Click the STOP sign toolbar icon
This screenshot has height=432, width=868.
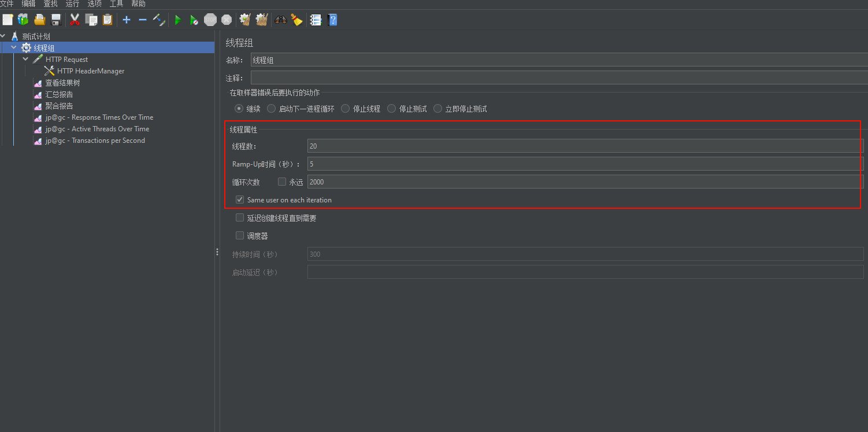coord(210,20)
